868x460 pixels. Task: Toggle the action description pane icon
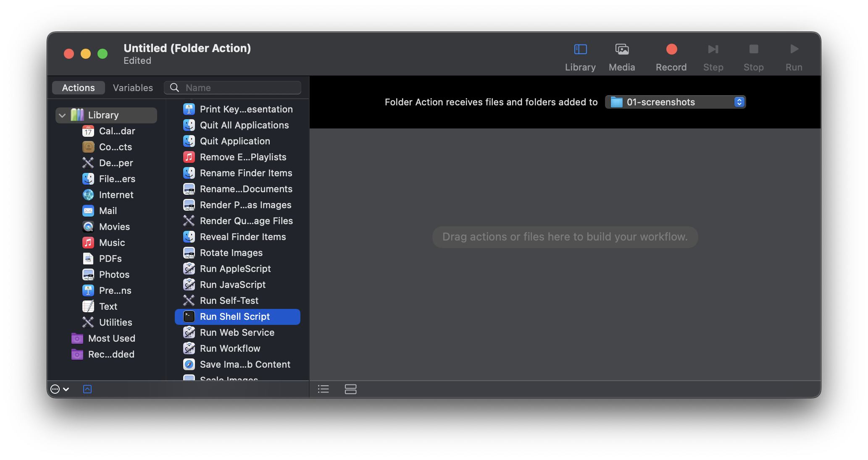point(87,389)
